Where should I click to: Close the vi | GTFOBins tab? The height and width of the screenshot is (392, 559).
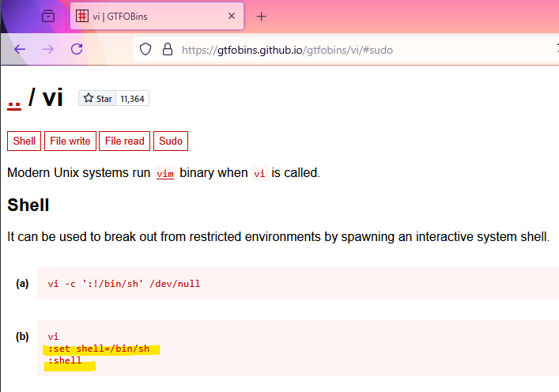pos(232,16)
